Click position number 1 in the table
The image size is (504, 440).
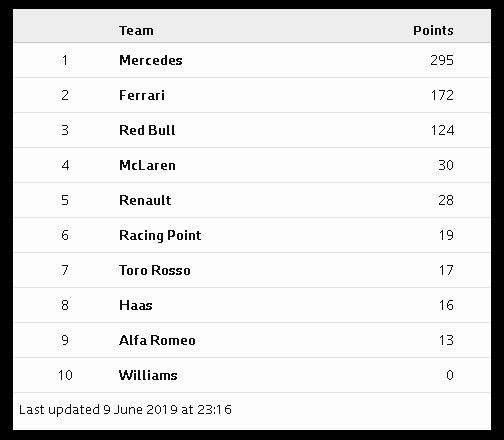coord(65,60)
